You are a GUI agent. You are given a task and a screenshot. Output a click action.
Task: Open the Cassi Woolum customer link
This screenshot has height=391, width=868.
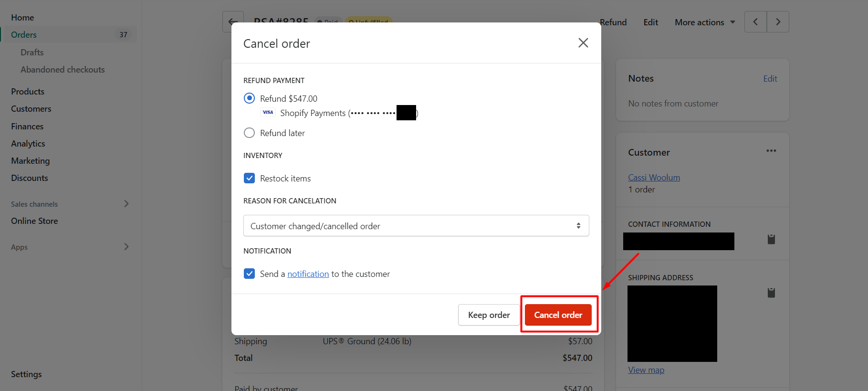[x=654, y=178]
